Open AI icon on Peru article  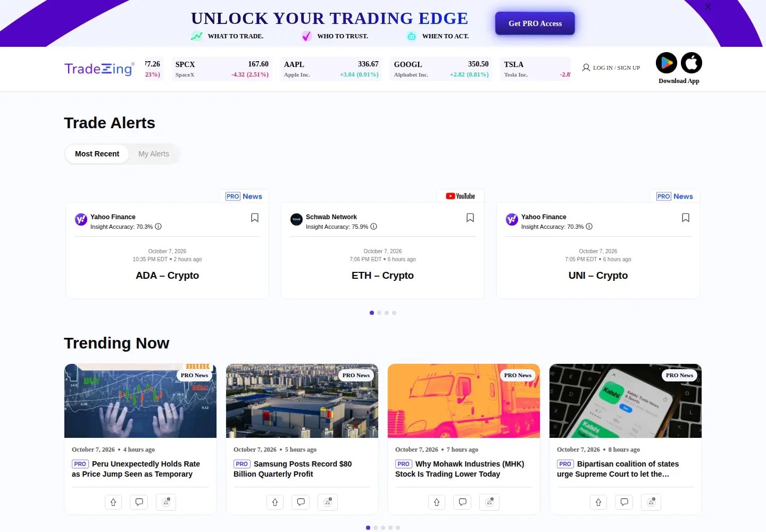(166, 502)
